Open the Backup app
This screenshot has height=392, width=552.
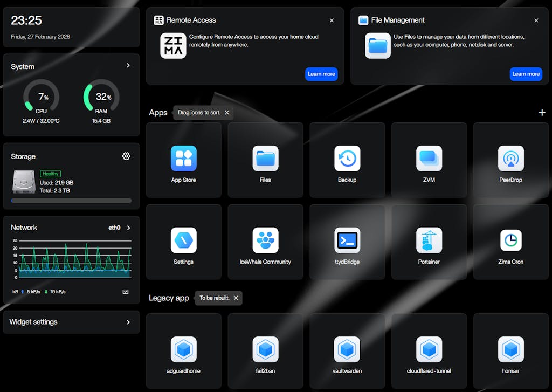[347, 159]
